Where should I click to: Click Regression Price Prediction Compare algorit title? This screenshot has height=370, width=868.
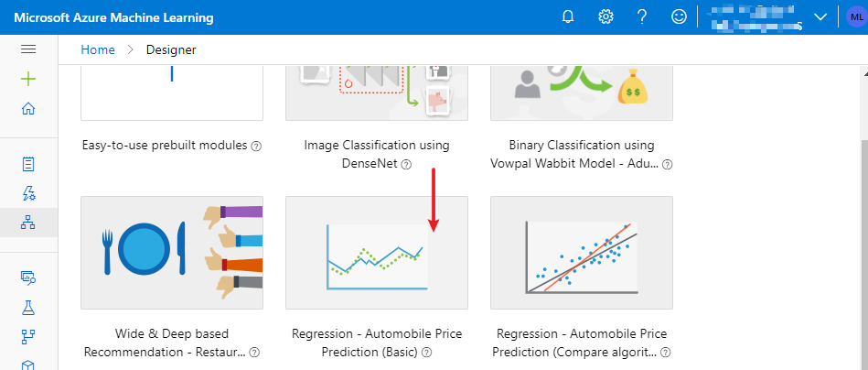coord(582,343)
